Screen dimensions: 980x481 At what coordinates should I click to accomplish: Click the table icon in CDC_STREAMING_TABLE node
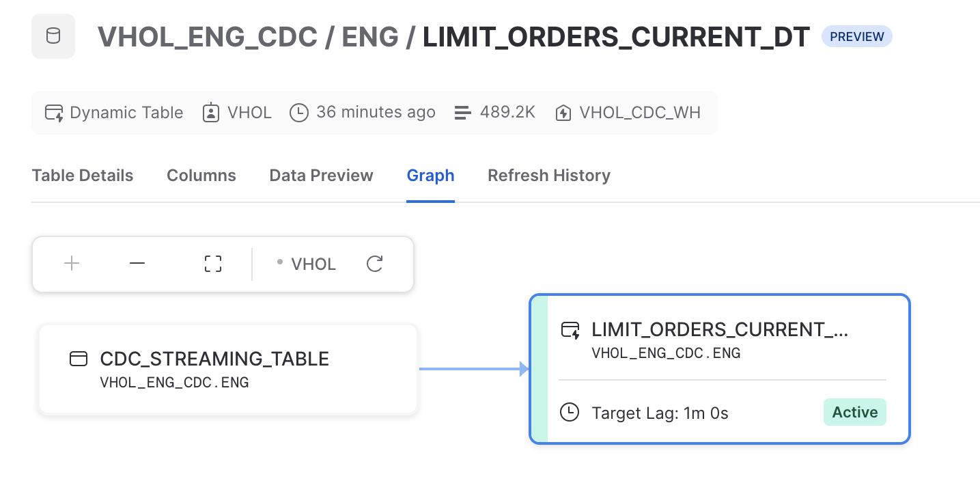click(79, 359)
